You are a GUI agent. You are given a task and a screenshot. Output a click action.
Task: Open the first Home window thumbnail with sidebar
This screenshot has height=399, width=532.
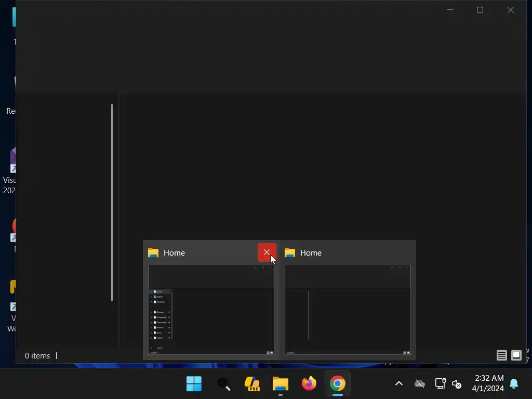click(x=211, y=310)
